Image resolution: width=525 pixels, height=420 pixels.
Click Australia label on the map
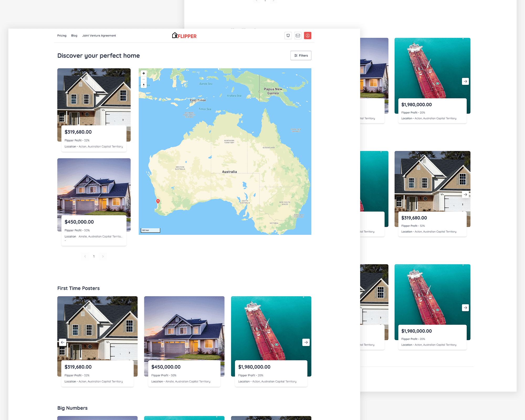click(229, 172)
